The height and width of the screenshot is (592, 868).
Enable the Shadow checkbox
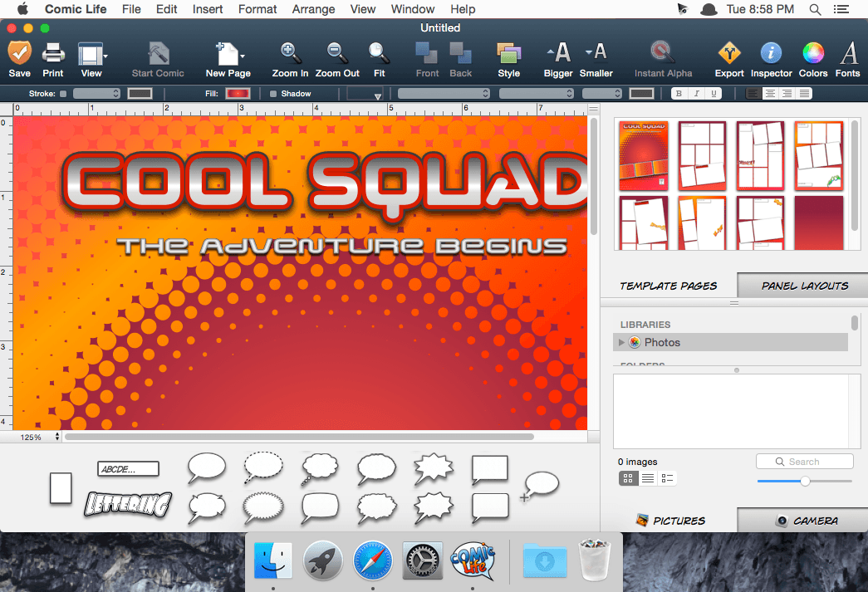[274, 94]
